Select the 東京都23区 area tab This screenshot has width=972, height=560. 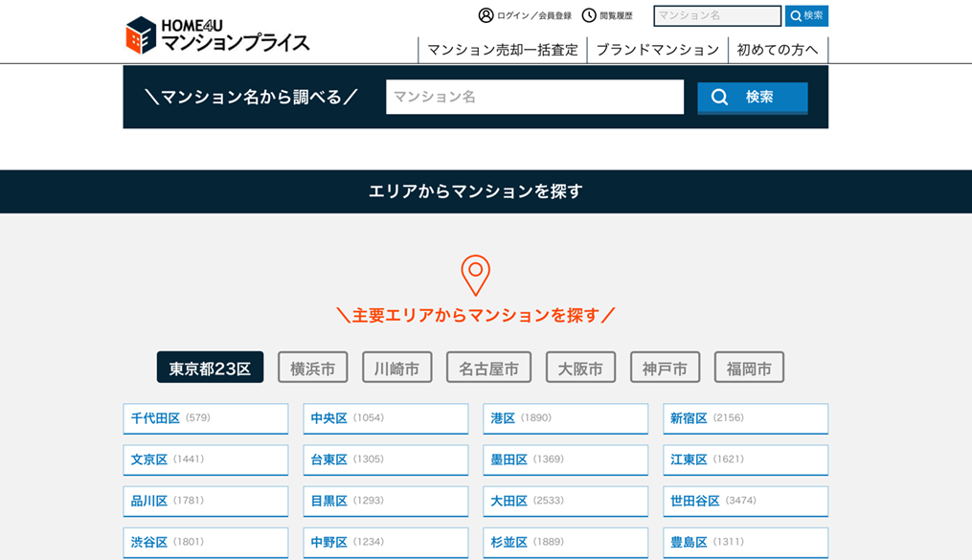coord(210,368)
